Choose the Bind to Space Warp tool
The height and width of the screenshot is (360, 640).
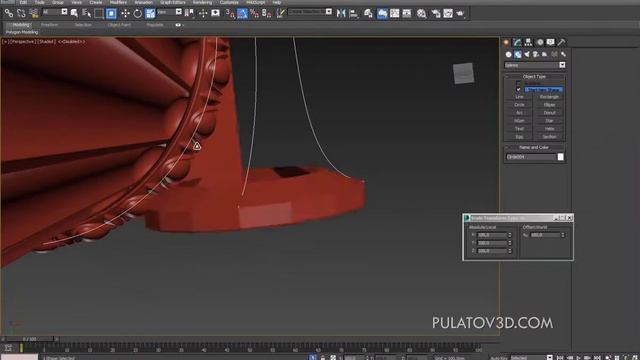[34, 13]
